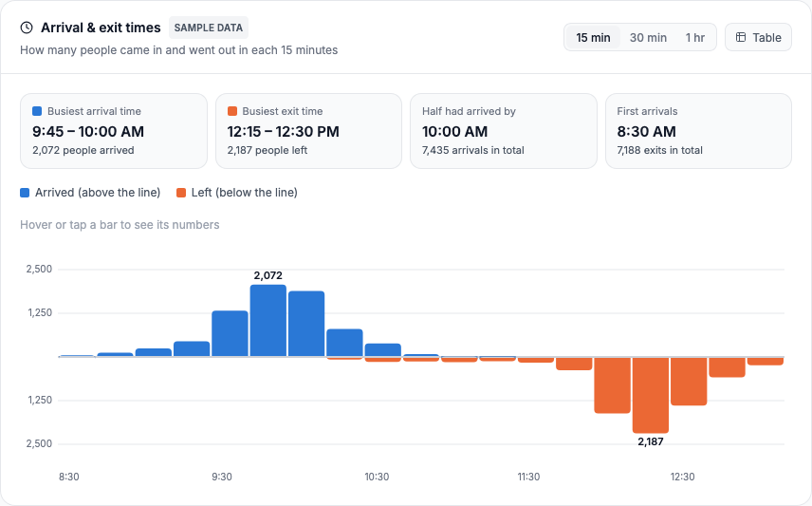
Task: Click the 10:30 x-axis label
Action: (377, 477)
